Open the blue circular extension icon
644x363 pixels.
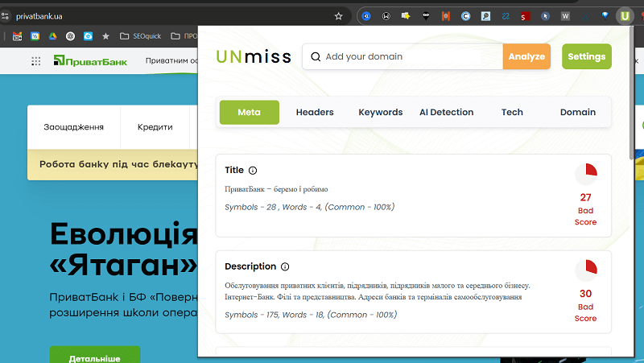pyautogui.click(x=366, y=16)
